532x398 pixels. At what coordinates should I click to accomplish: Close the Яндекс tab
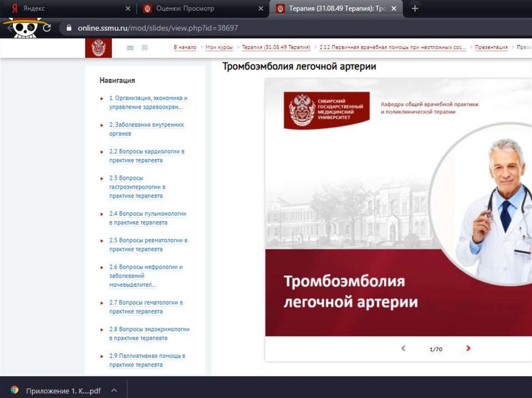pos(128,8)
